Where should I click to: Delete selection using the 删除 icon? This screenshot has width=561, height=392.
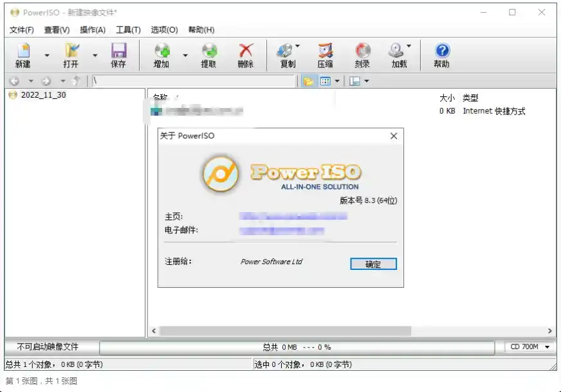pyautogui.click(x=244, y=55)
